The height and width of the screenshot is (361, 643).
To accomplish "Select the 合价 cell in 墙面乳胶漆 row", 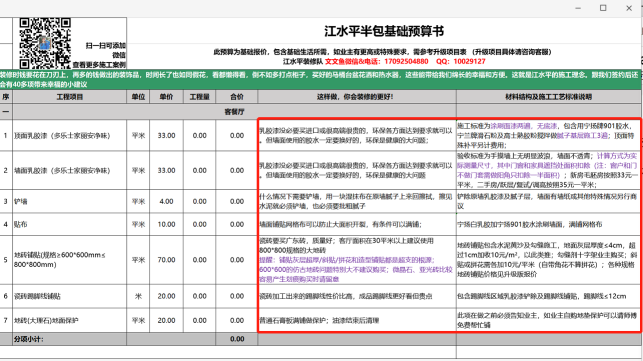I will click(237, 170).
